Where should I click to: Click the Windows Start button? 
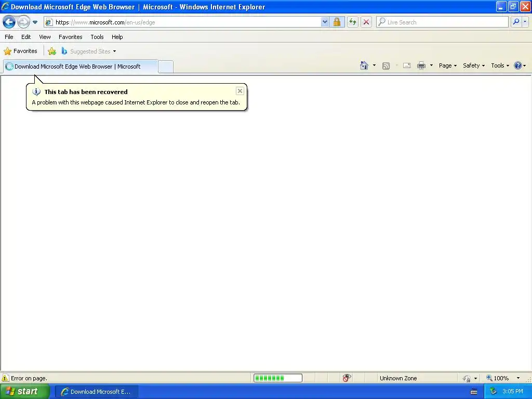coord(24,392)
